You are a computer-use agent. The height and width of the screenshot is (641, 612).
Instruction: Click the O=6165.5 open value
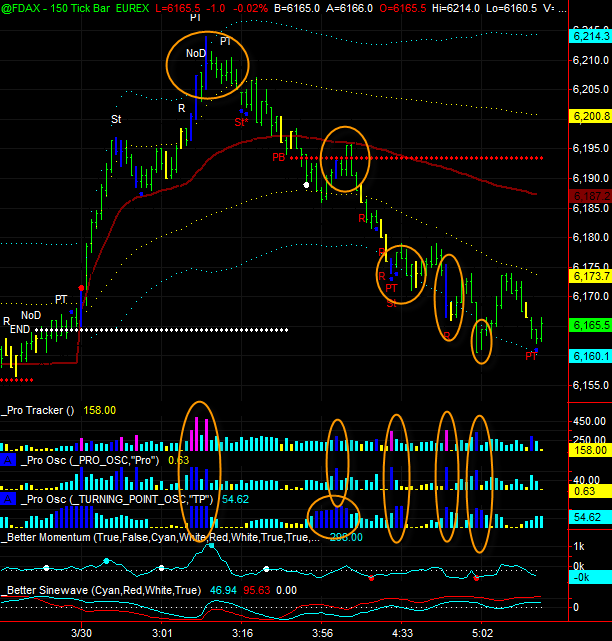[x=403, y=8]
